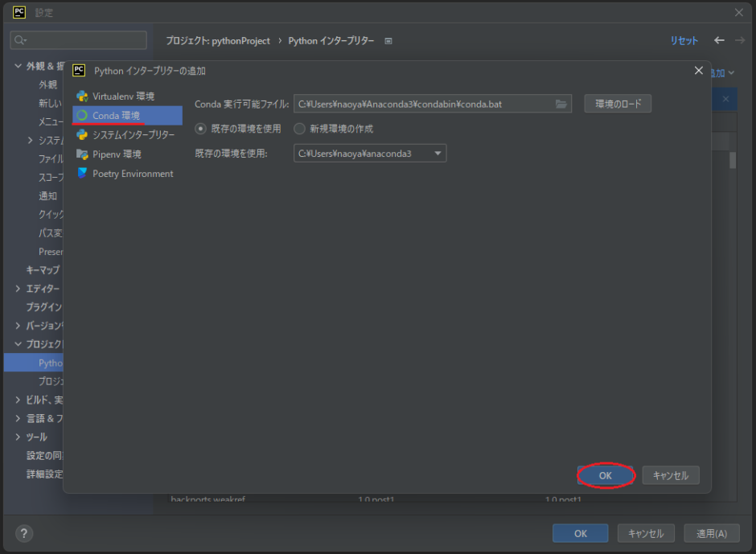Open the 既存の環境を使用 dropdown list
The height and width of the screenshot is (554, 756).
438,153
